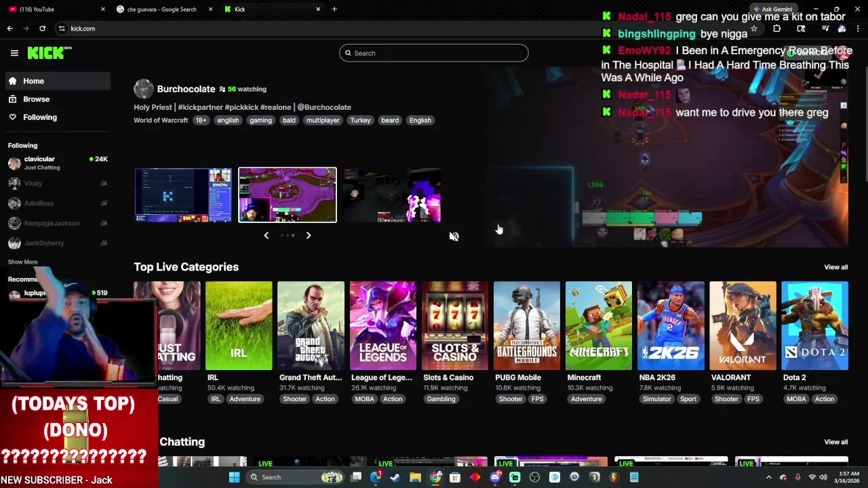Screen dimensions: 868x488
Task: Open Microsoft Store from taskbar
Action: [455, 477]
